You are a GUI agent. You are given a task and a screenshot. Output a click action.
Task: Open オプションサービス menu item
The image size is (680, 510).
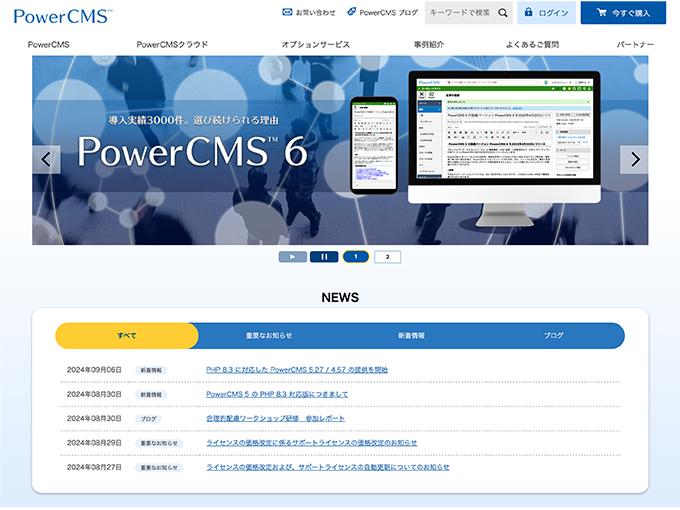point(316,44)
